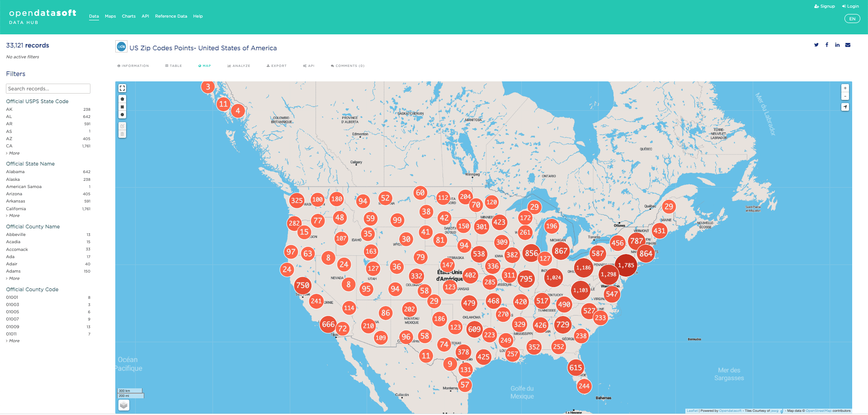Expand More under Official USPS State Code
Image resolution: width=868 pixels, height=415 pixels.
click(x=14, y=153)
